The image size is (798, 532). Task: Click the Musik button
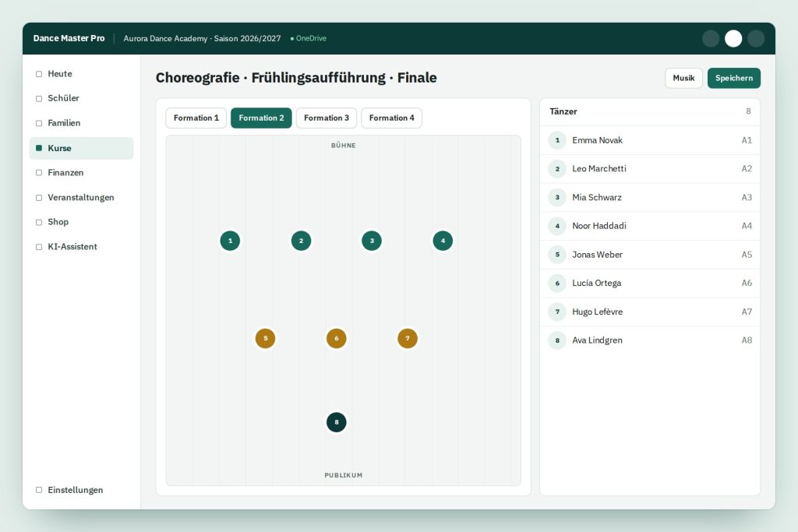coord(683,78)
